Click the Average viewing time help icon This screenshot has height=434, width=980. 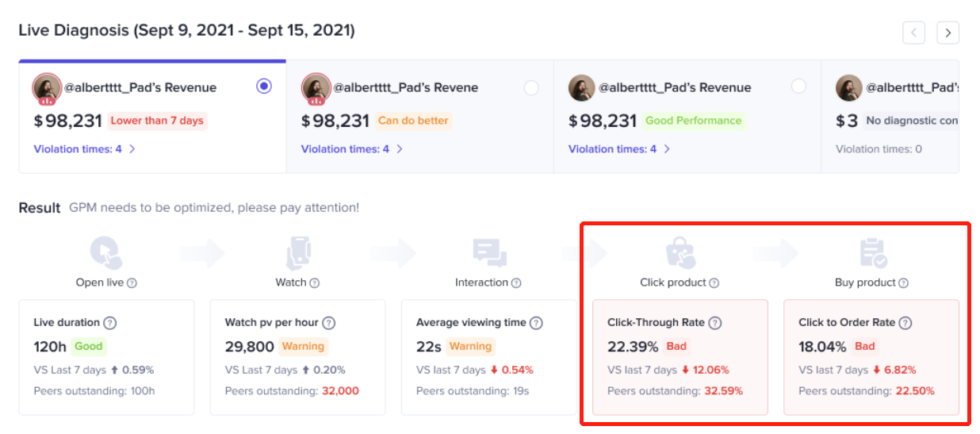[x=536, y=323]
